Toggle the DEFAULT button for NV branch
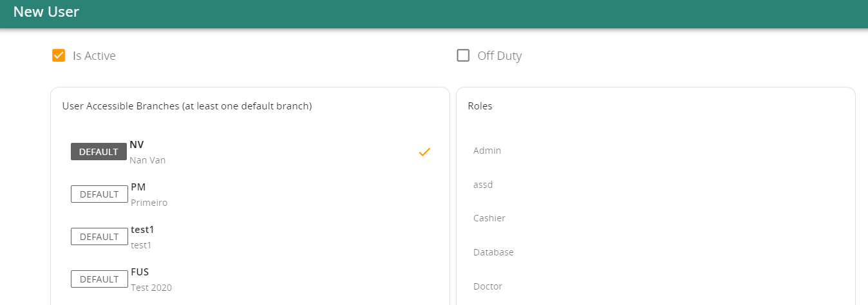Viewport: 868px width, 305px height. [x=99, y=152]
